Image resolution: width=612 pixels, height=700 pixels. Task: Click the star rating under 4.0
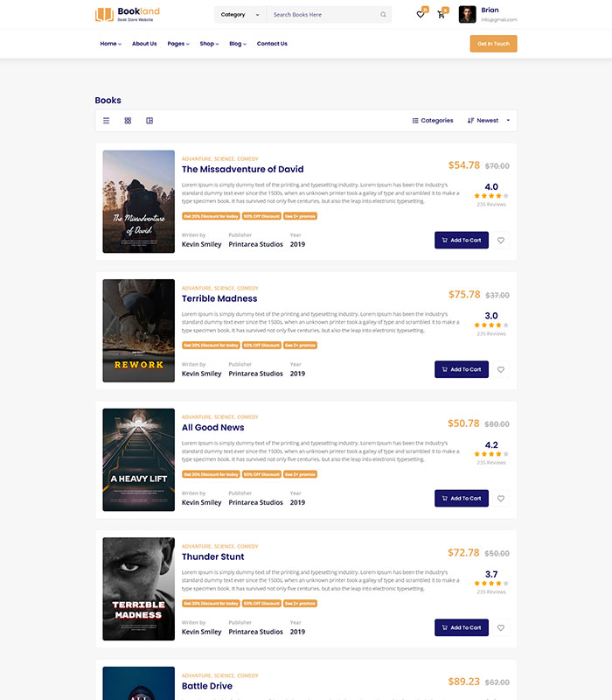point(491,195)
